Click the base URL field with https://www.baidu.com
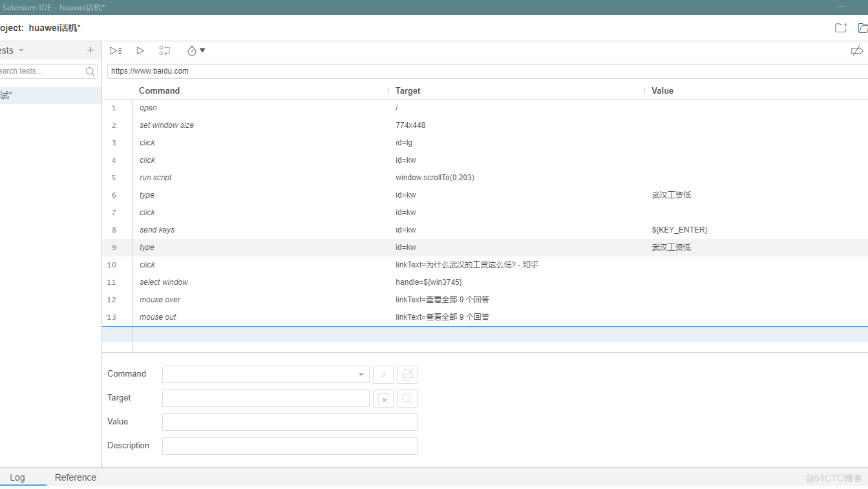The image size is (868, 489). (x=487, y=71)
